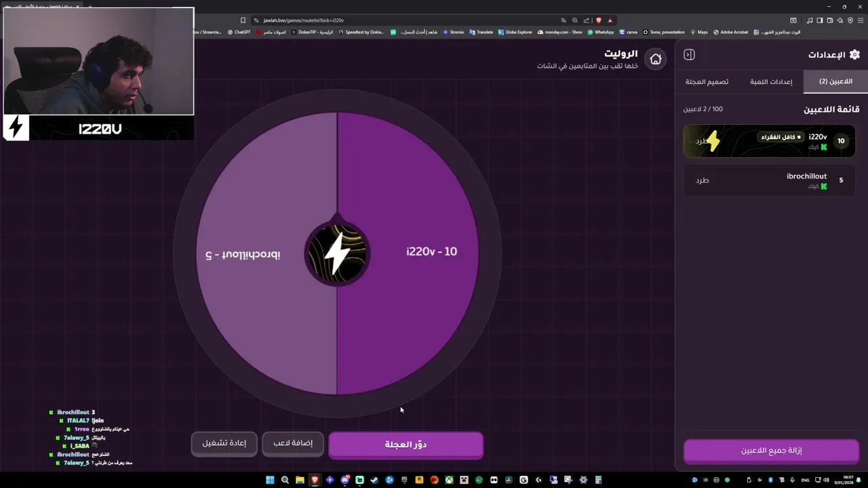Open File Explorer from taskbar
This screenshot has height=488, width=868.
click(x=300, y=480)
